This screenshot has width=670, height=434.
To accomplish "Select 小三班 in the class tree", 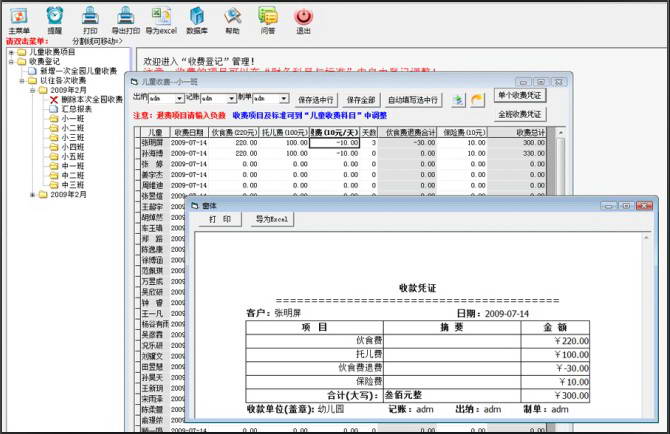I will [x=73, y=137].
